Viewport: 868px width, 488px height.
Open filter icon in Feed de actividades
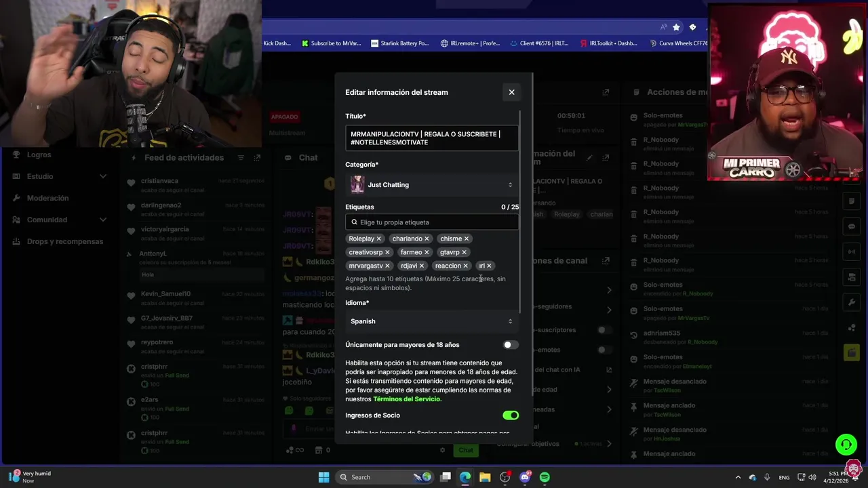pyautogui.click(x=241, y=158)
